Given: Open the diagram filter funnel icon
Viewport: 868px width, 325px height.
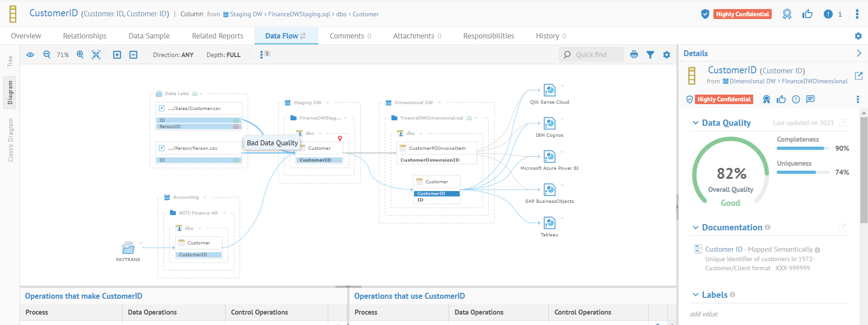Looking at the screenshot, I should point(650,55).
